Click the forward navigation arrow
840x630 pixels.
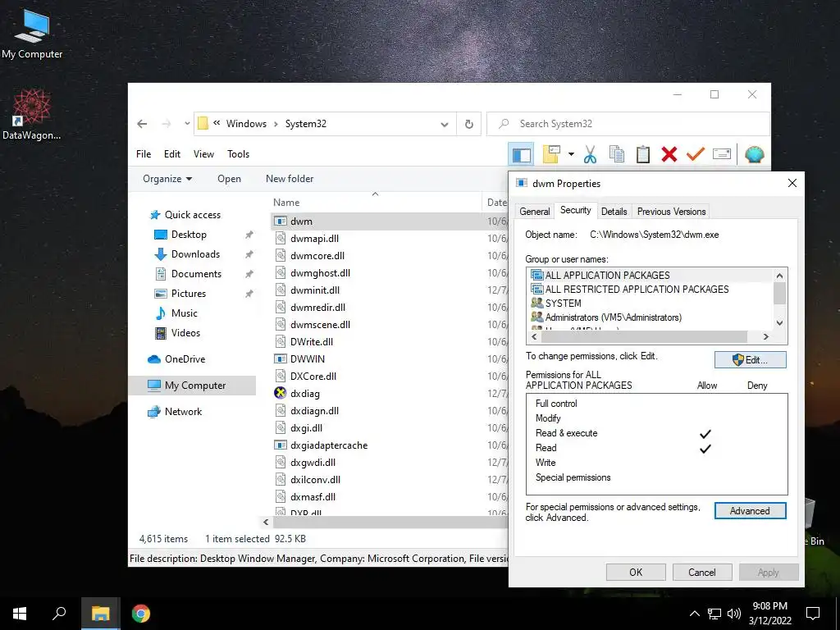tap(167, 124)
